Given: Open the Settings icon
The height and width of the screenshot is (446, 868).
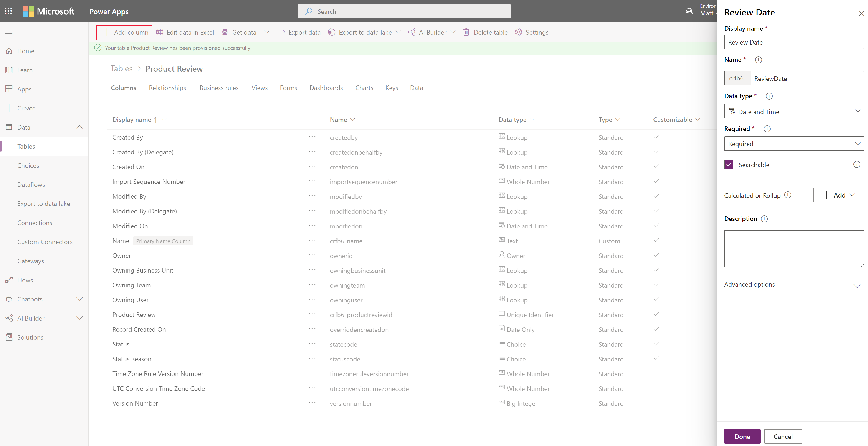Looking at the screenshot, I should point(518,32).
